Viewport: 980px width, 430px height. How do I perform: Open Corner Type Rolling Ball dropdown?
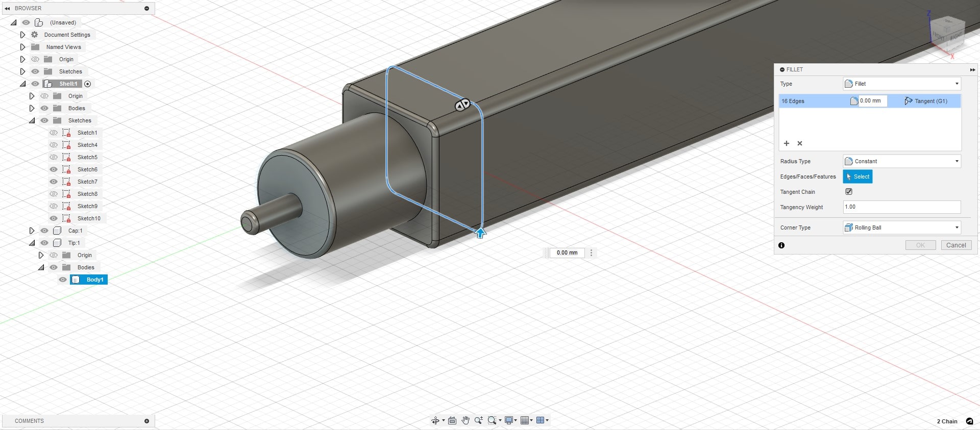point(902,227)
